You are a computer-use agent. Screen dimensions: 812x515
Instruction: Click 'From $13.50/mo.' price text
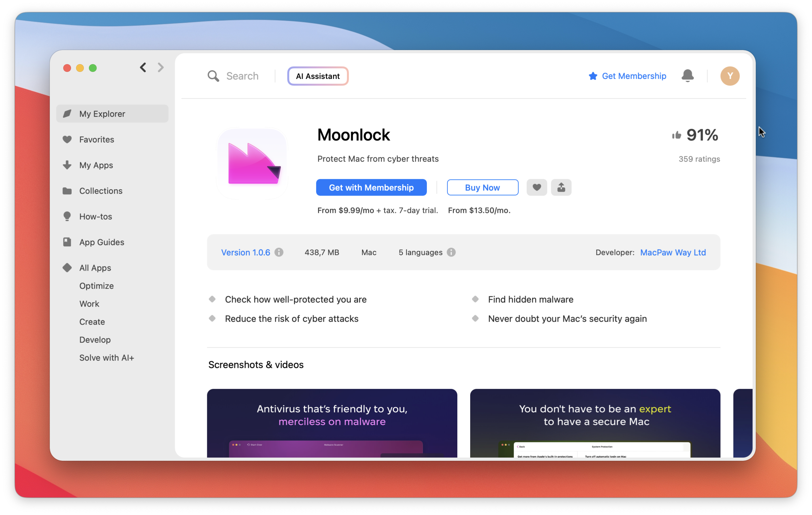[x=479, y=210]
